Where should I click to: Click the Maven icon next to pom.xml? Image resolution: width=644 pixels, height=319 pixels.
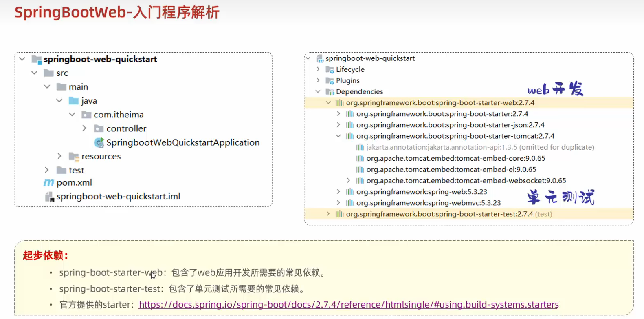pos(48,183)
